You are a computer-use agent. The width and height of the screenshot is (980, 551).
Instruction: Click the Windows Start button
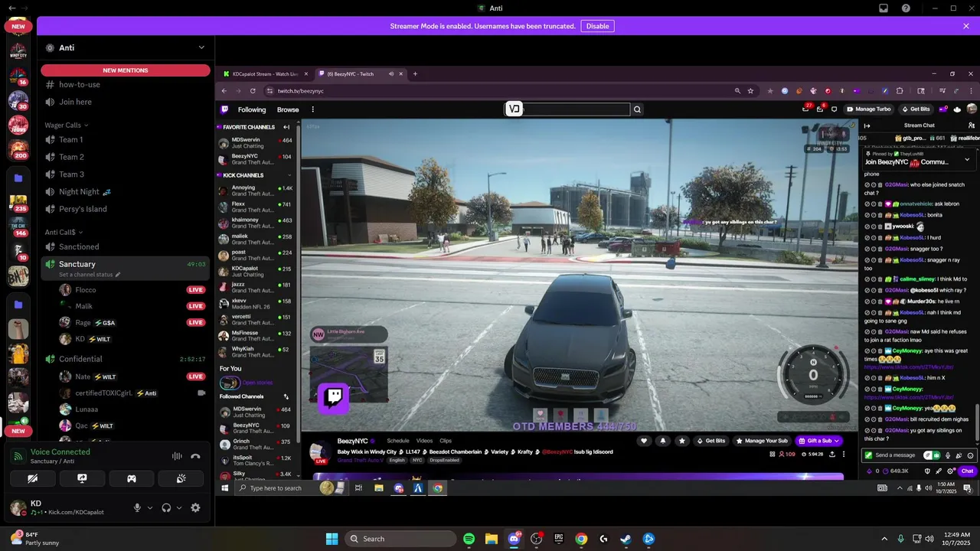coord(332,539)
